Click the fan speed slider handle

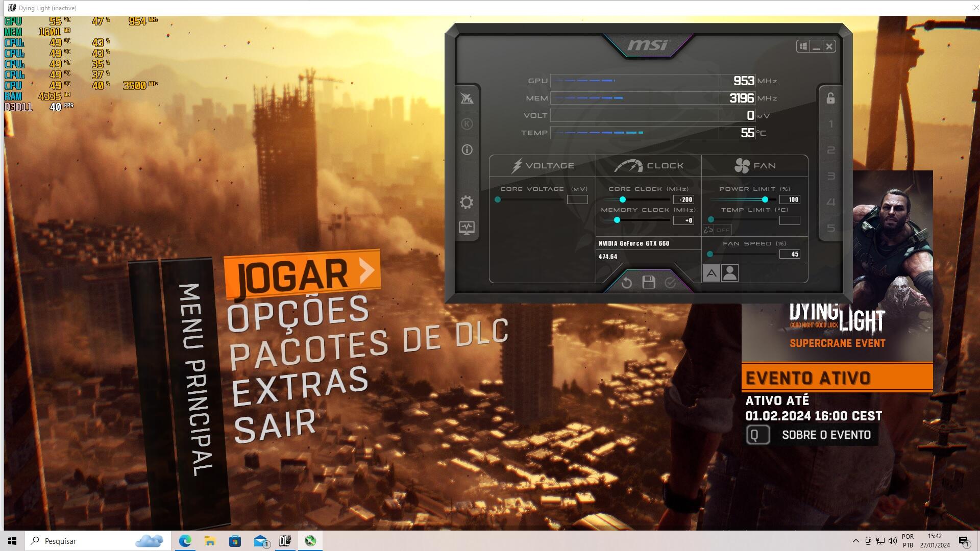click(709, 254)
